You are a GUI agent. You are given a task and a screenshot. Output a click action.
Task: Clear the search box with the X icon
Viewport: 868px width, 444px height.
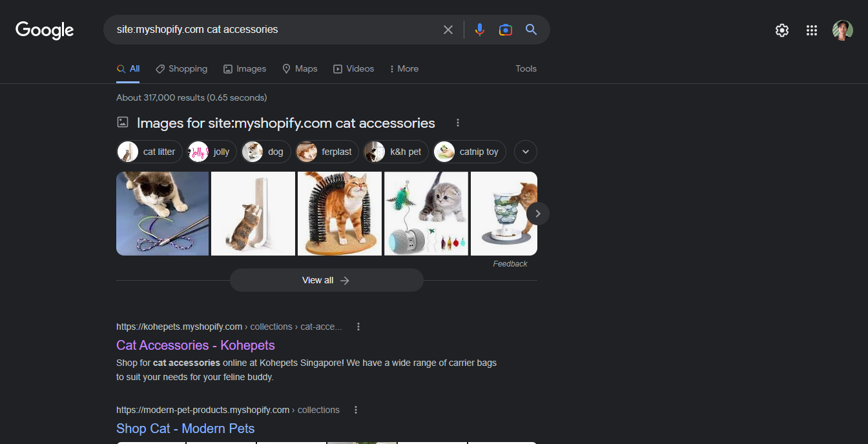click(448, 30)
